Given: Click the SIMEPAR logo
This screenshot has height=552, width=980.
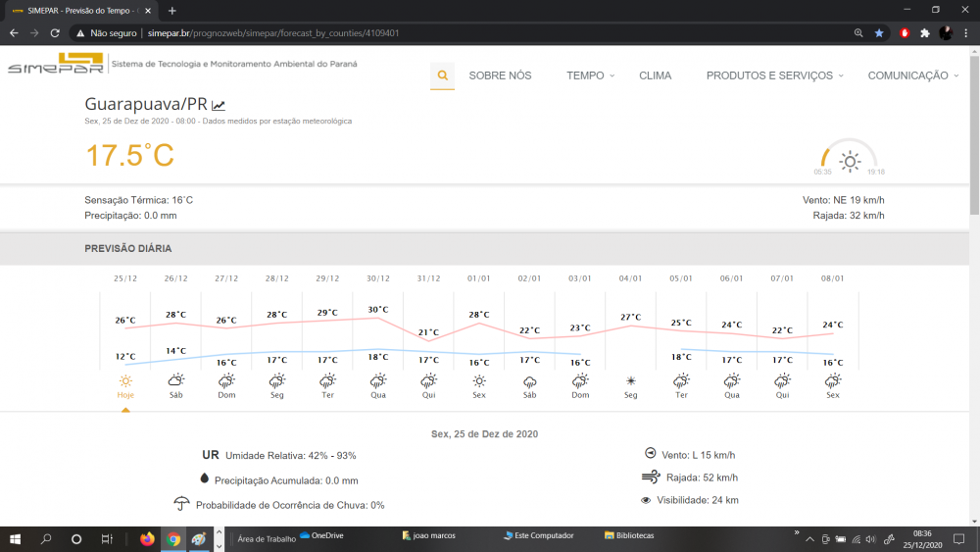Looking at the screenshot, I should pos(55,65).
